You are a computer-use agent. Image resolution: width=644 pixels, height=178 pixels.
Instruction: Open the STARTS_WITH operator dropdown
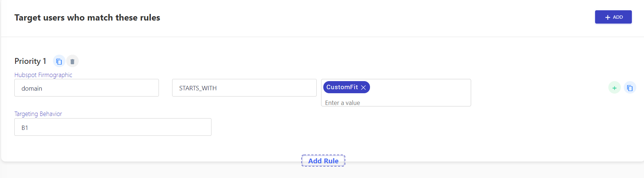244,88
